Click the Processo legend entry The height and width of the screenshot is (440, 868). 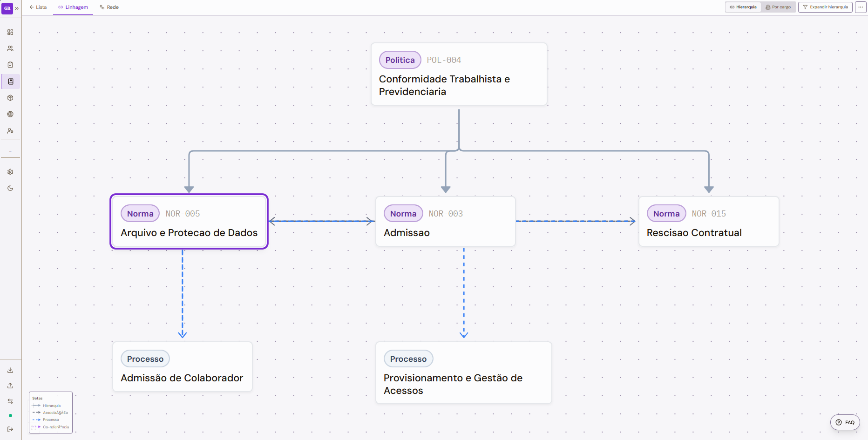pyautogui.click(x=46, y=420)
